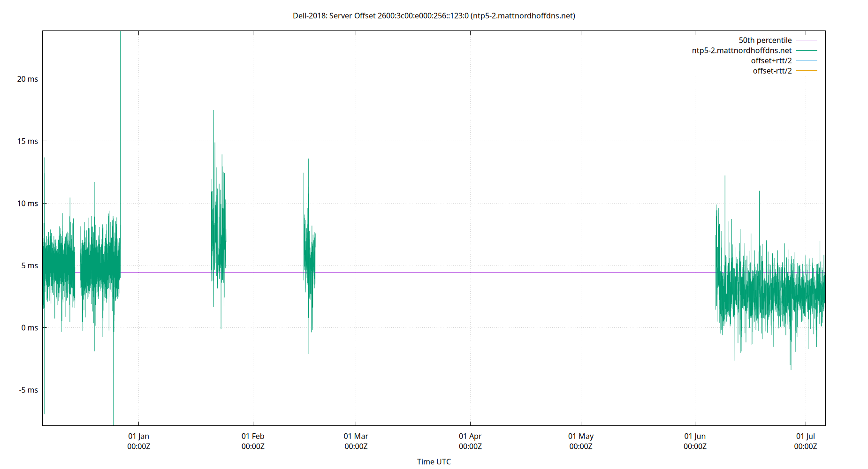Click the Time UTC axis label
The width and height of the screenshot is (868, 469).
(x=434, y=461)
